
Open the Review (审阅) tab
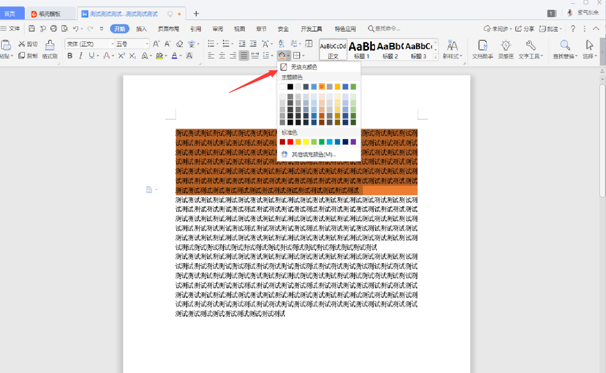click(x=218, y=29)
